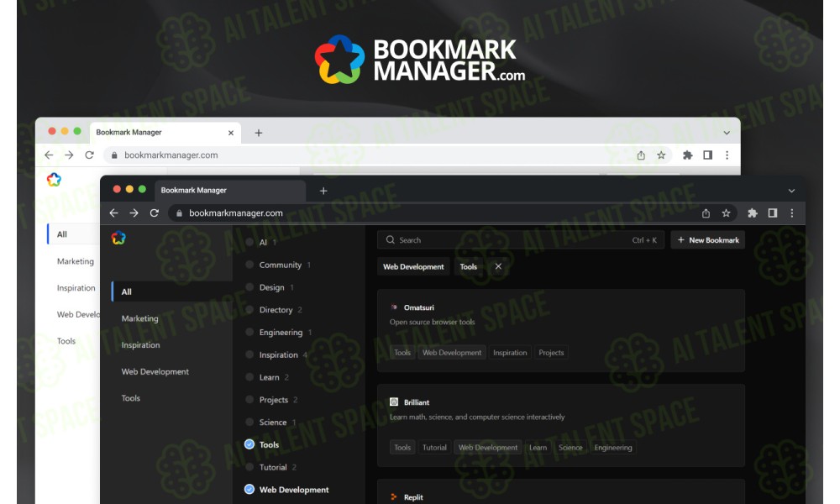
Task: Enable the Science tag filter
Action: (x=249, y=422)
